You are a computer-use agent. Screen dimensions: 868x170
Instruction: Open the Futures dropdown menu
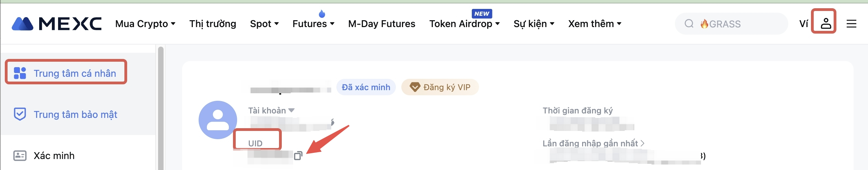tap(313, 24)
